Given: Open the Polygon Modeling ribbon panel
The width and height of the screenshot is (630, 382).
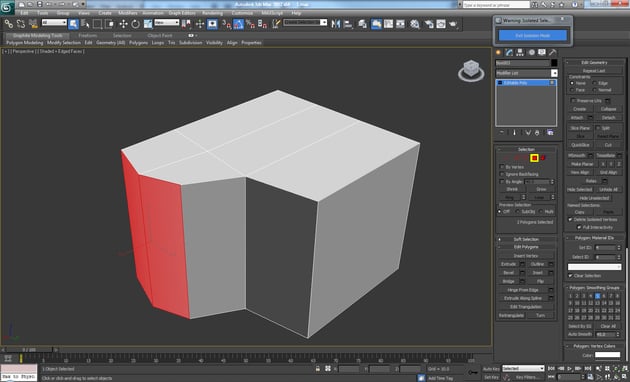Looking at the screenshot, I should point(25,43).
